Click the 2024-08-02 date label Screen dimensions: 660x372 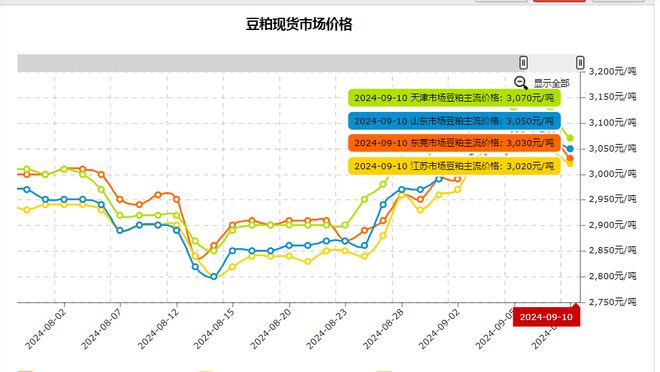45,328
